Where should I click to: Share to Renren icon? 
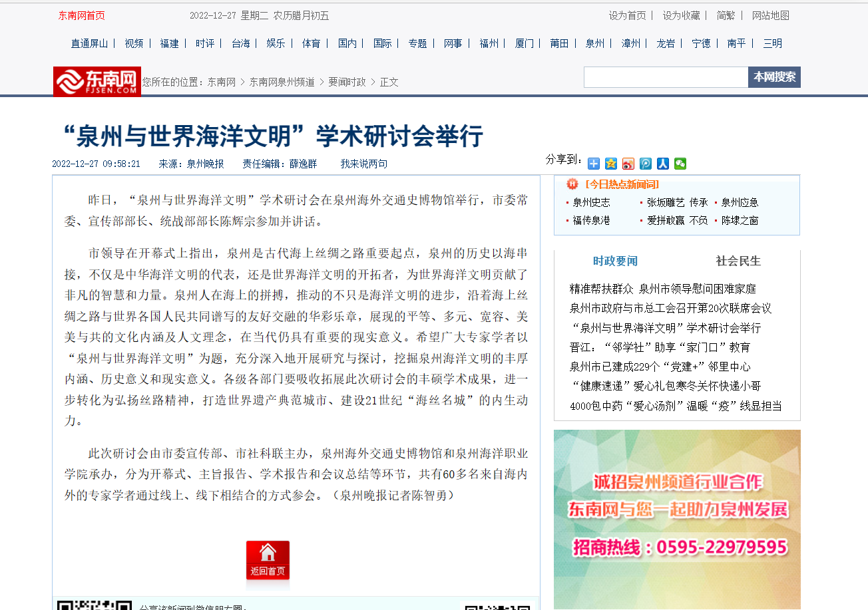(x=663, y=164)
